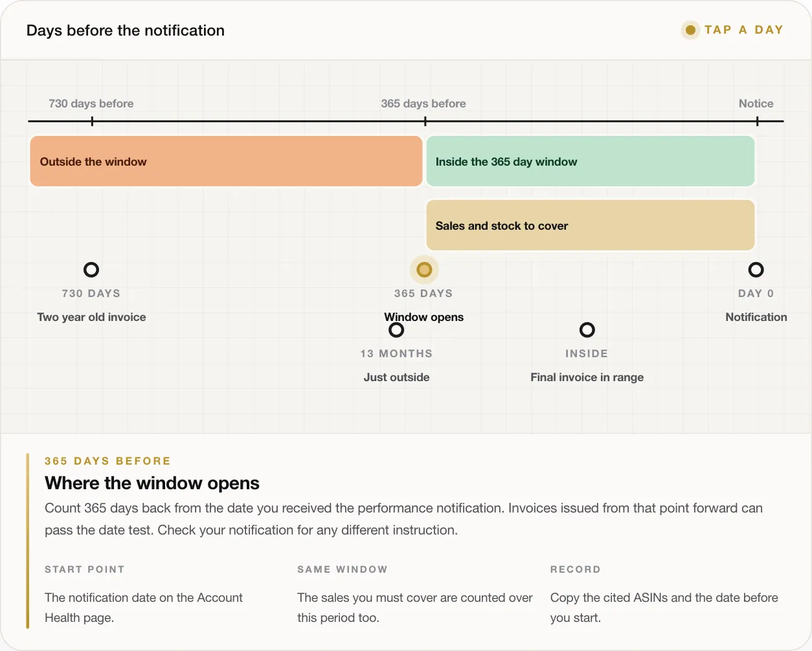Click the 'SAME WINDOW' label
The width and height of the screenshot is (812, 651).
click(343, 569)
